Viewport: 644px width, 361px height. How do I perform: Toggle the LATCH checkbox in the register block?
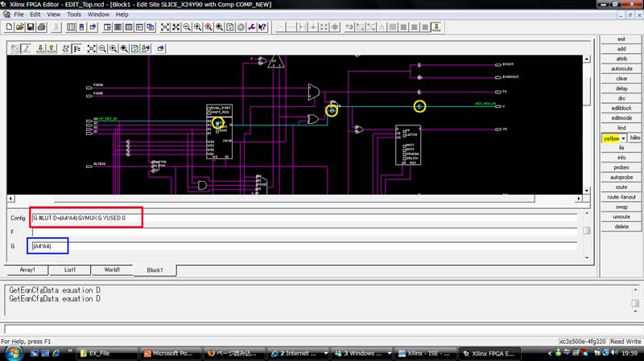coord(405,135)
